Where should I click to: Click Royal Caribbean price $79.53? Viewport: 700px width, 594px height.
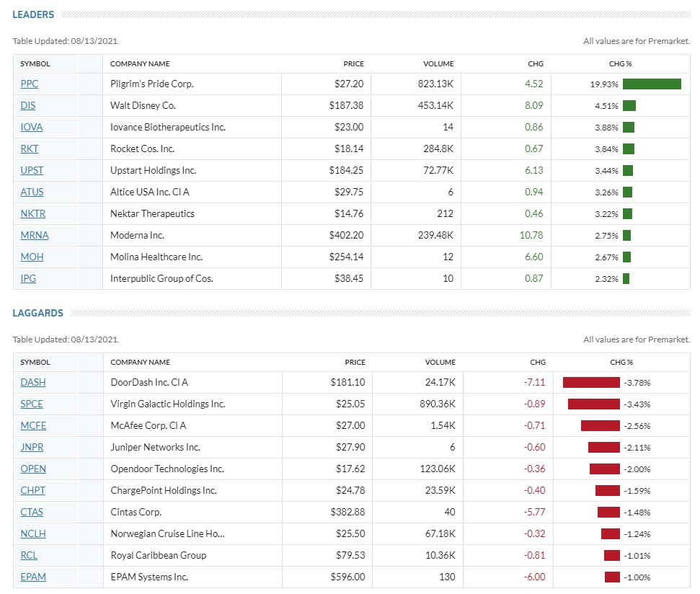[x=350, y=556]
